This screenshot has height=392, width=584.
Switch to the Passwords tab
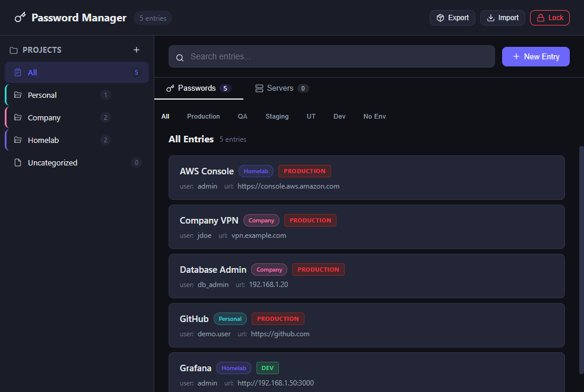tap(198, 88)
